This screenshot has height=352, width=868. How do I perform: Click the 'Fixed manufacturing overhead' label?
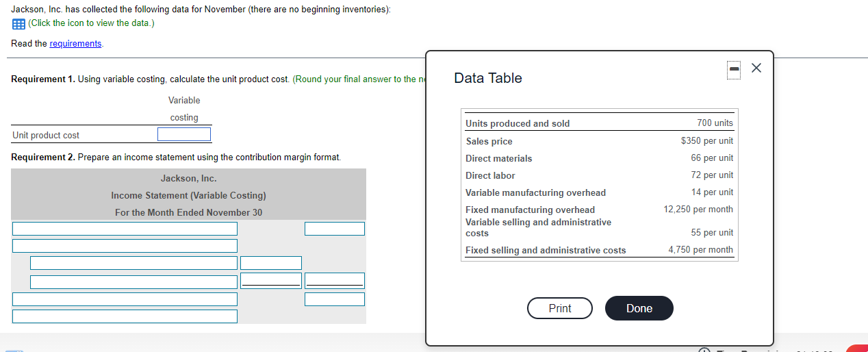530,210
